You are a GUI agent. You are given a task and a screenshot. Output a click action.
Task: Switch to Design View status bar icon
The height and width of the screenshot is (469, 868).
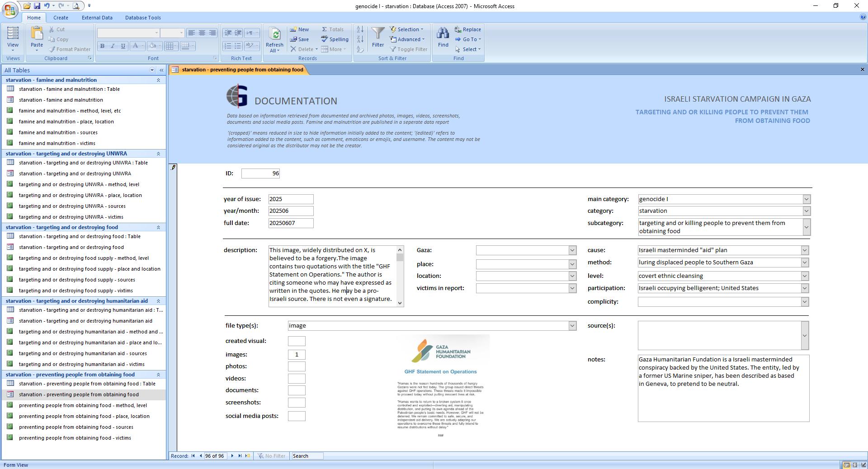(863, 465)
